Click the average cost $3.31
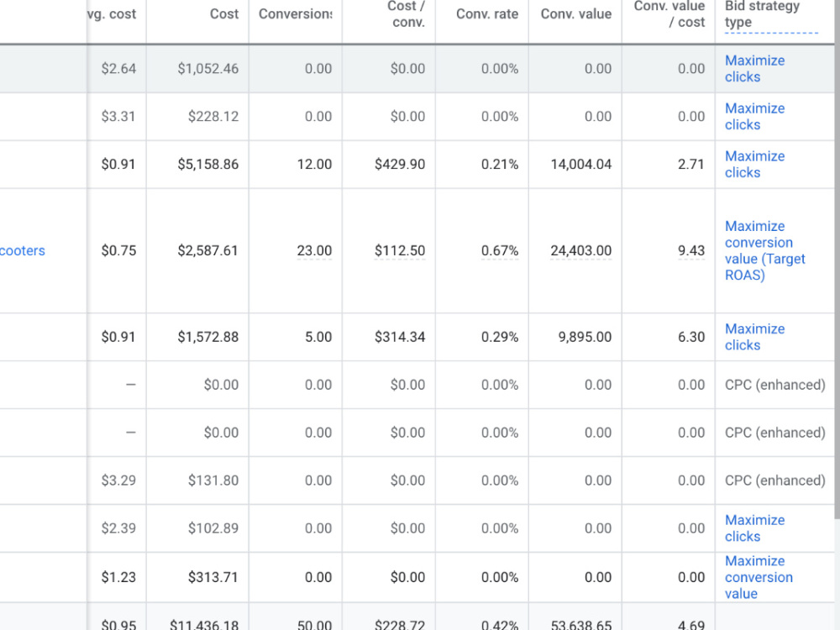840x630 pixels. 118,116
